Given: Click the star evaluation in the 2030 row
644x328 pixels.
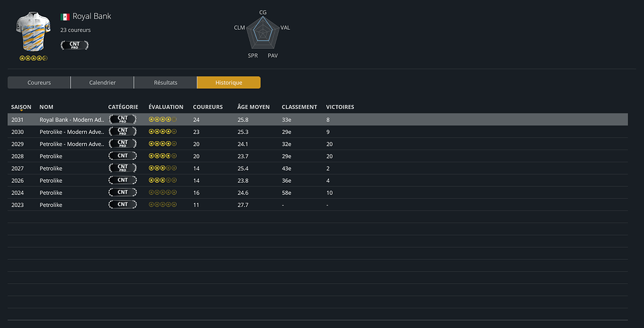Looking at the screenshot, I should pyautogui.click(x=163, y=132).
